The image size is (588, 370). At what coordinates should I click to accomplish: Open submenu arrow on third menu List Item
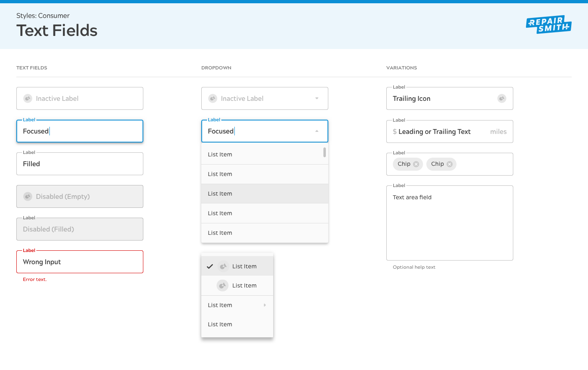coord(265,305)
